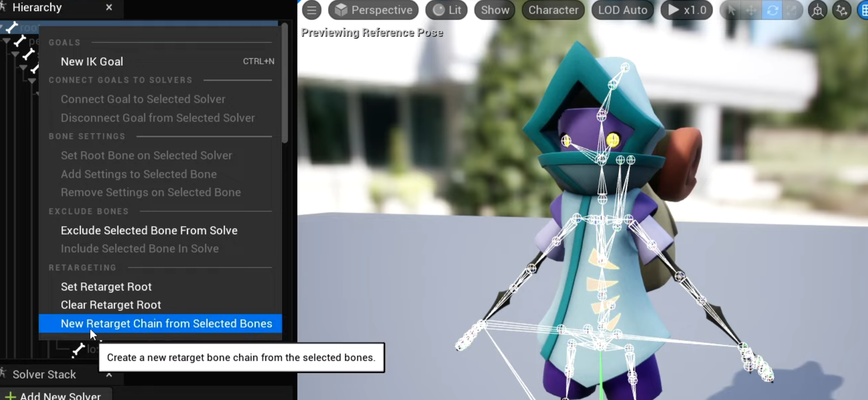
Task: Click Set Root Bone on Selected Solver
Action: 160,155
